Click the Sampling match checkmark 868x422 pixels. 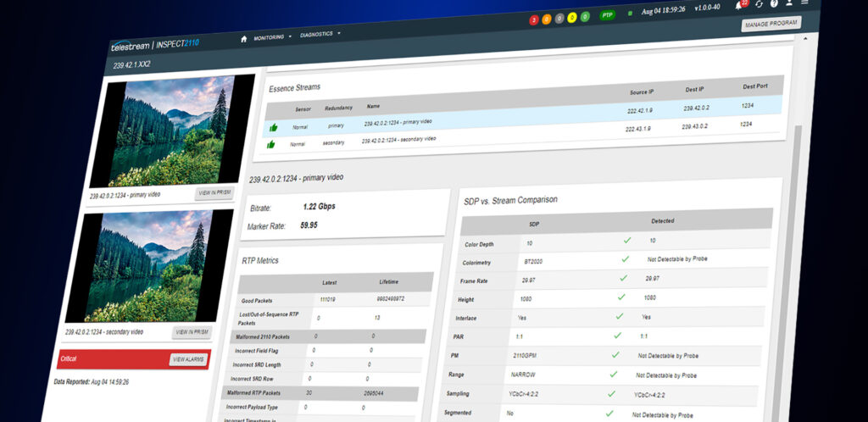(x=611, y=393)
